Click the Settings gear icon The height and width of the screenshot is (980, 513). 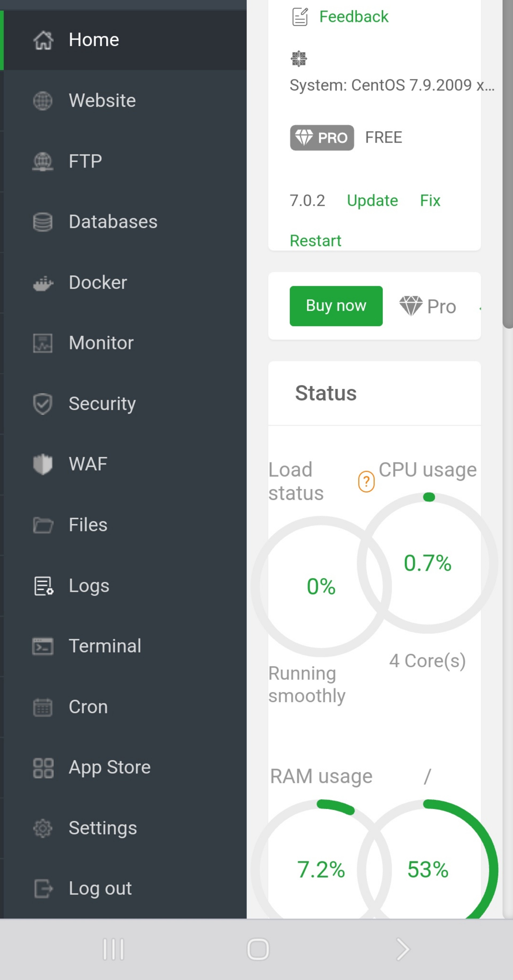43,828
